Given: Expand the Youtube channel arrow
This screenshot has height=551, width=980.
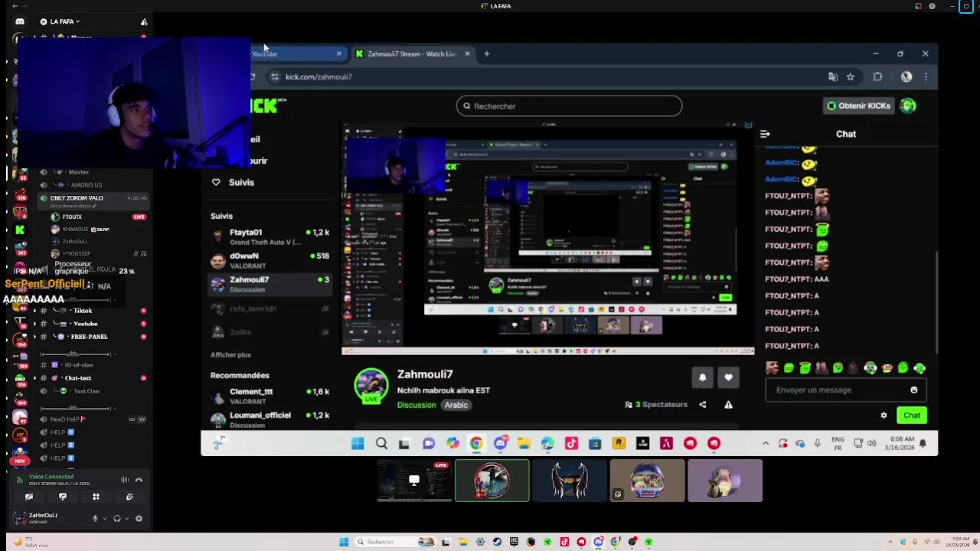Looking at the screenshot, I should (34, 324).
